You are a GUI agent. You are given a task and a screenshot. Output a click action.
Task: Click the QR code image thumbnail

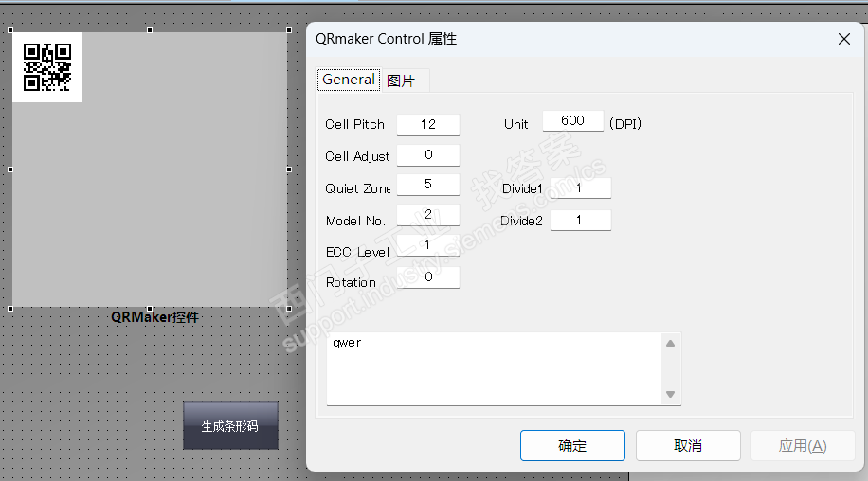click(x=46, y=66)
